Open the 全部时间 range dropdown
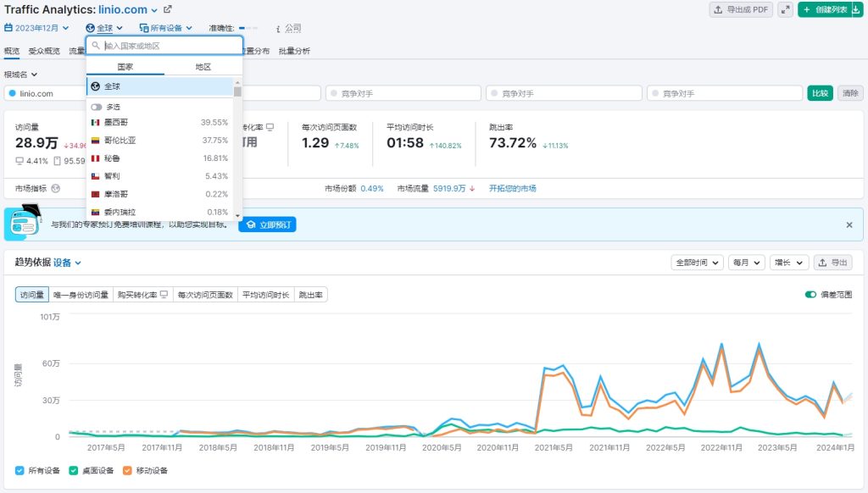The image size is (868, 493). pyautogui.click(x=697, y=263)
